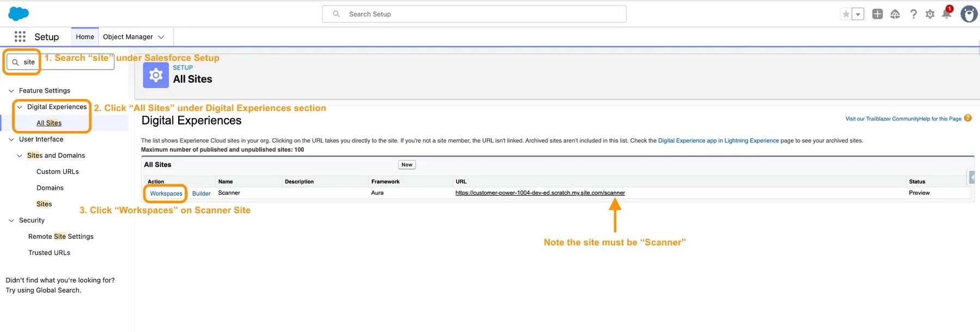This screenshot has height=332, width=980.
Task: Collapse the User Interface section
Action: 11,139
